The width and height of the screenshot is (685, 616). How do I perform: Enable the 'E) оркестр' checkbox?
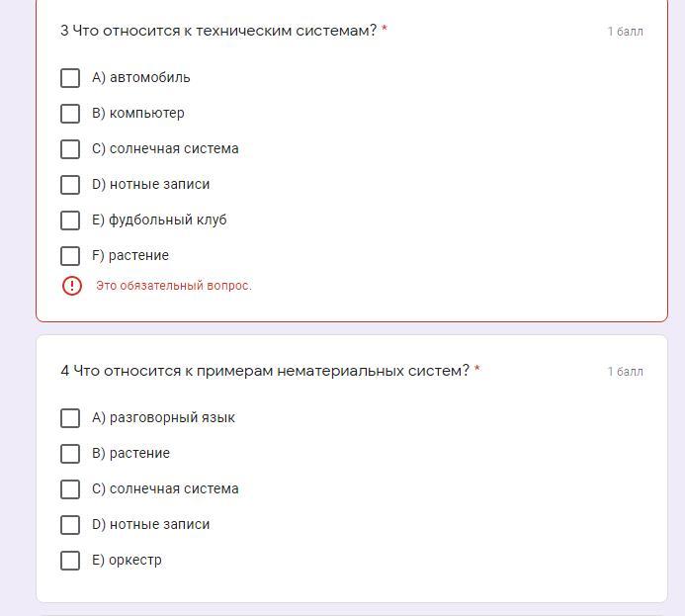pyautogui.click(x=70, y=561)
